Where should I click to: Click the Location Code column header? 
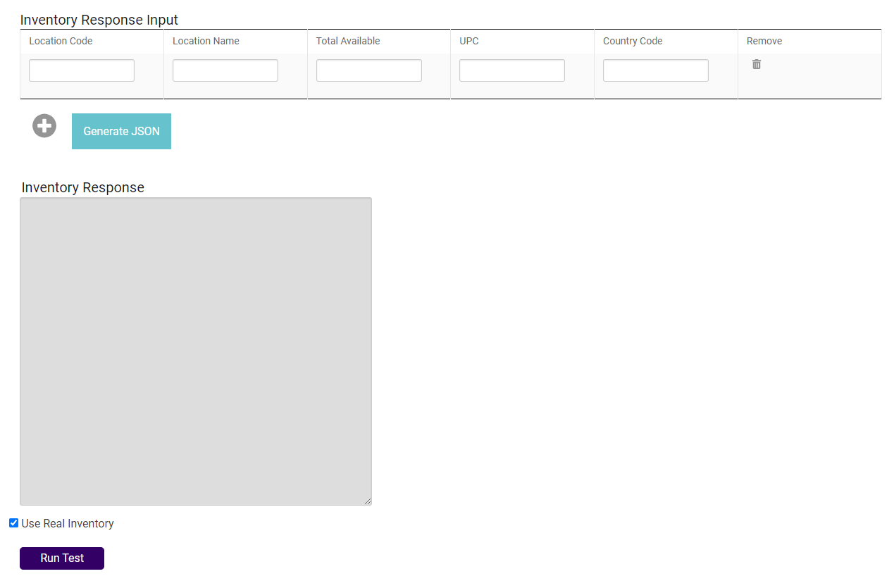[x=61, y=41]
